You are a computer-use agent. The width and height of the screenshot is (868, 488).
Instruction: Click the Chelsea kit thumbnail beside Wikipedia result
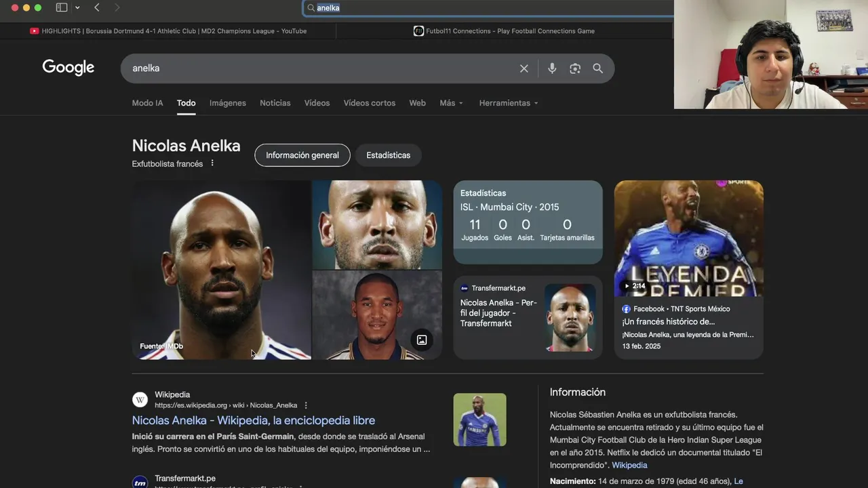[x=479, y=420]
